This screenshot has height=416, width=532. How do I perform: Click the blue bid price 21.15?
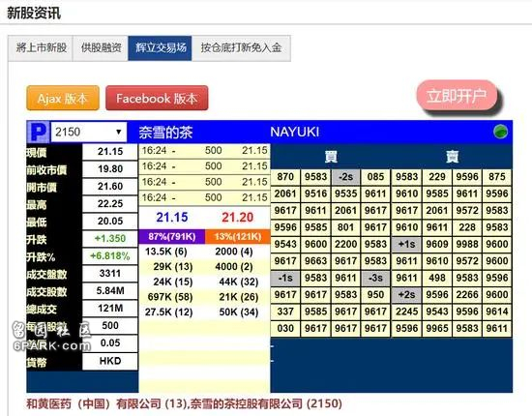(x=171, y=217)
